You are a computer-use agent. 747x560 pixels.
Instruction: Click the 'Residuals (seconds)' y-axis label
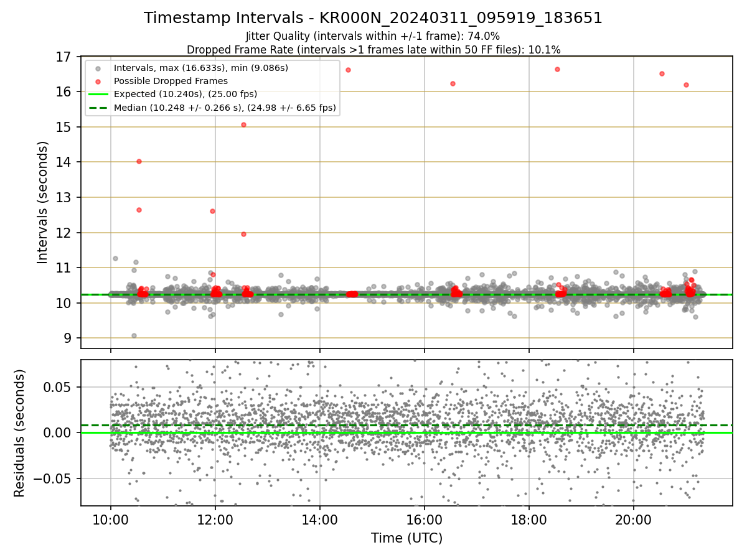19,433
